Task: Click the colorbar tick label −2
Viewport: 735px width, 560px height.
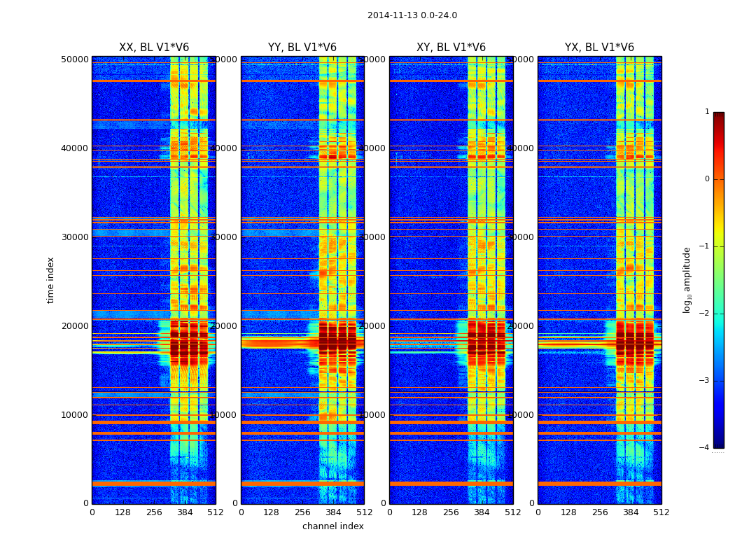Action: pyautogui.click(x=704, y=313)
